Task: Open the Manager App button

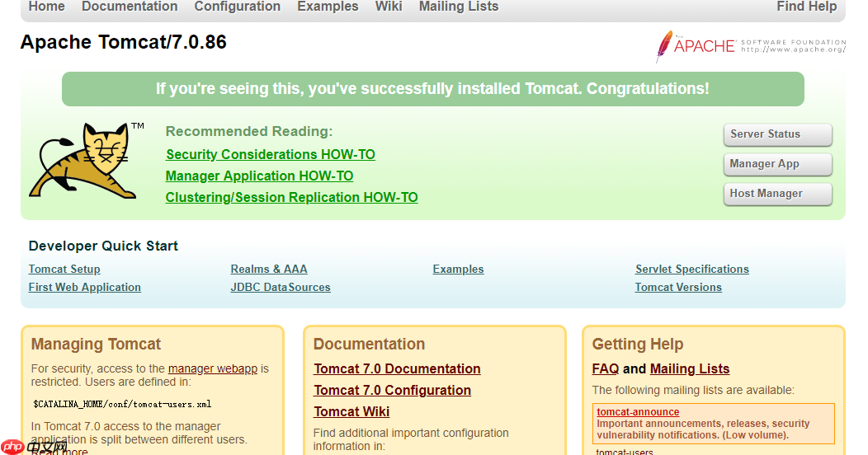Action: 778,164
